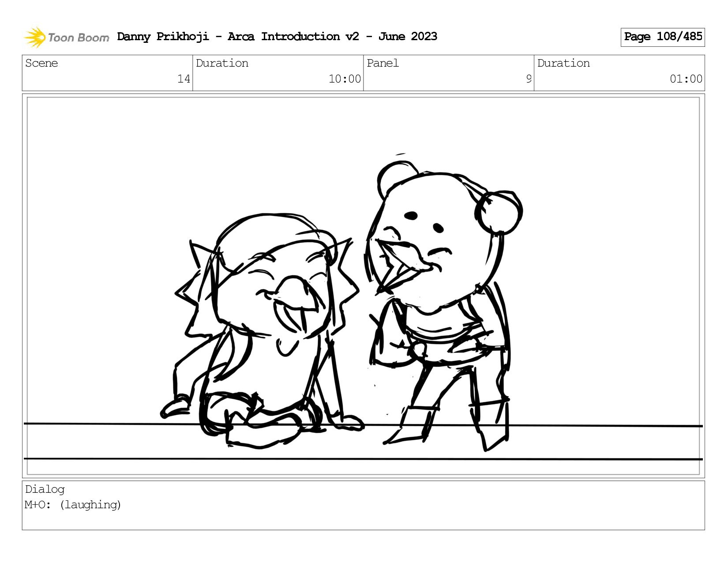This screenshot has width=728, height=563.
Task: Click the 'Panel' label
Action: [x=383, y=63]
